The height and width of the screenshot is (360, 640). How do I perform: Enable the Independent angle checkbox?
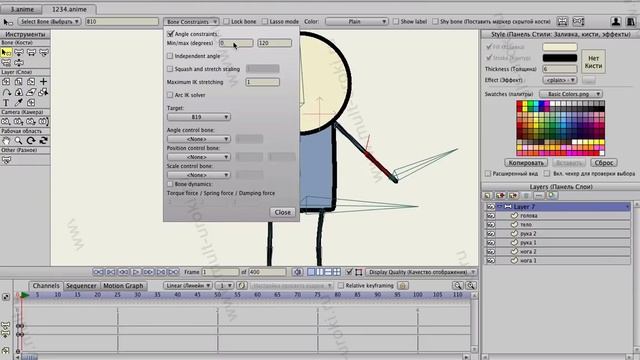pyautogui.click(x=170, y=56)
